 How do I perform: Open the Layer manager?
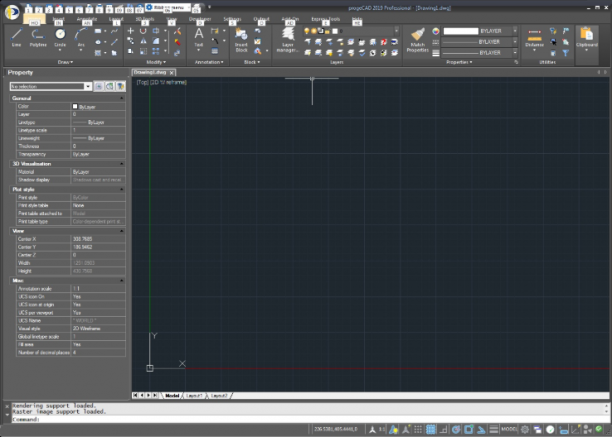point(288,40)
